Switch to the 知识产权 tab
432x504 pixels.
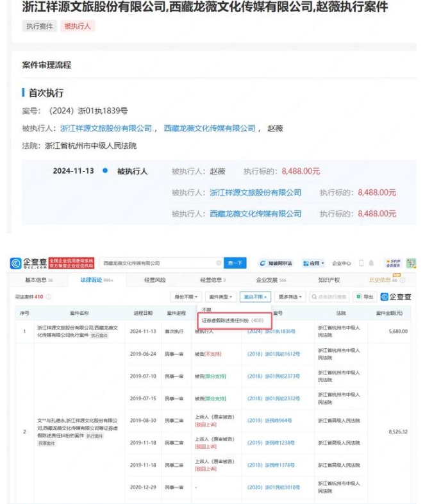tap(329, 280)
